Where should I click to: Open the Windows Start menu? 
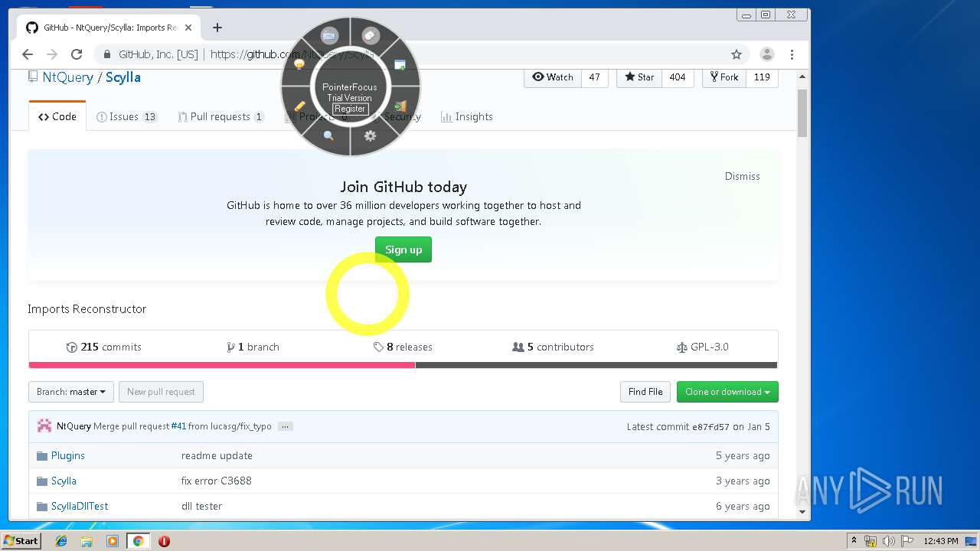(x=21, y=541)
